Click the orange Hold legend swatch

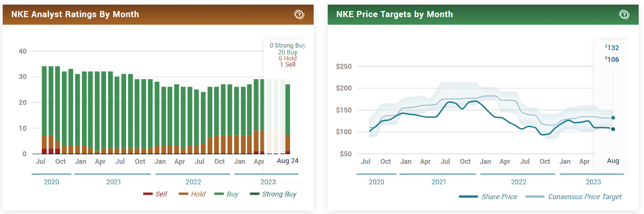[184, 194]
